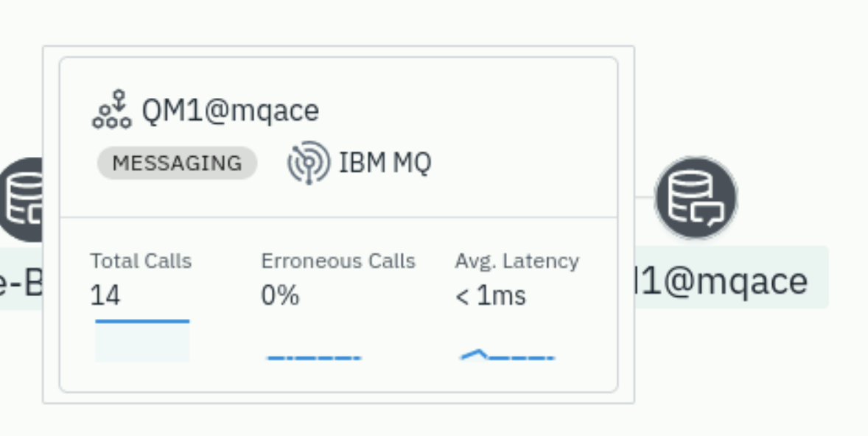
Task: Click the < 1ms latency value
Action: [491, 295]
